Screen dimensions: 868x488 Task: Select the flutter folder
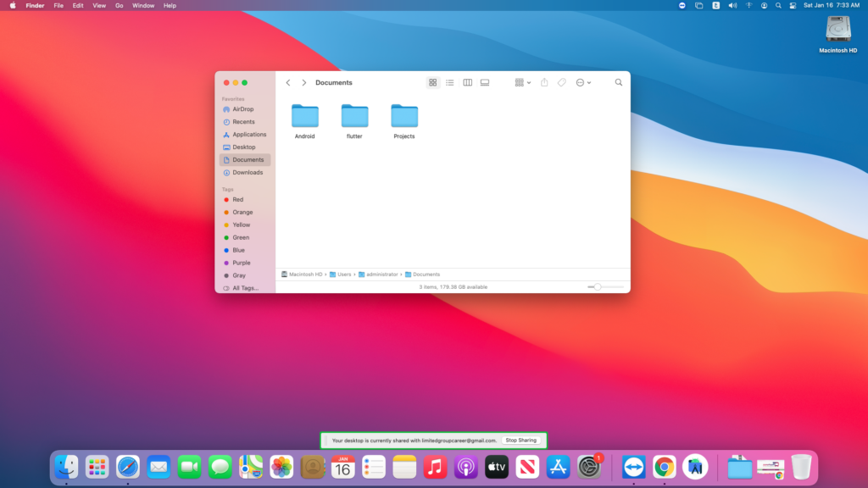pos(355,121)
